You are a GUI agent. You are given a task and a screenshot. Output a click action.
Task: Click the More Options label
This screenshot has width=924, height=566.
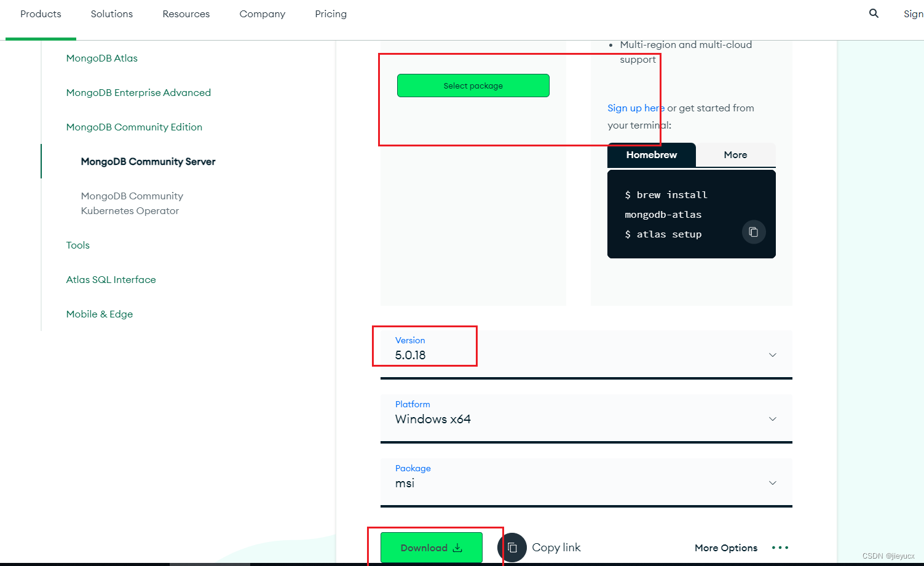point(726,548)
